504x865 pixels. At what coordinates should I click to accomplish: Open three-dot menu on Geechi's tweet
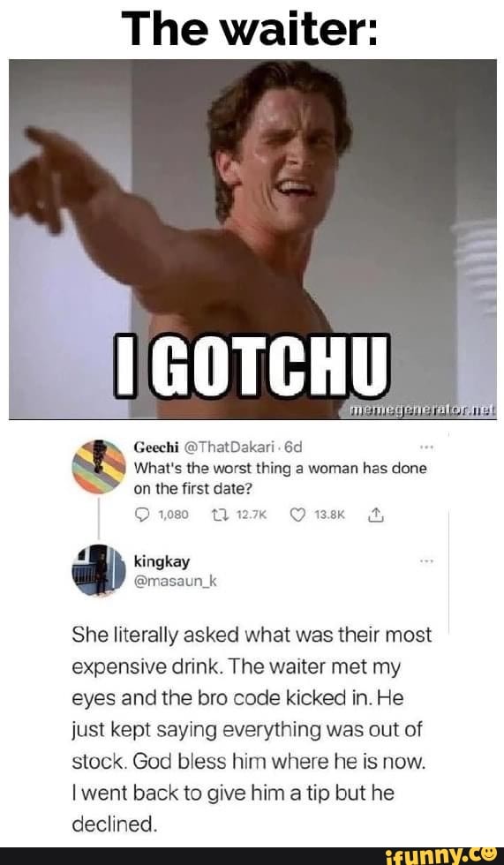tap(427, 448)
